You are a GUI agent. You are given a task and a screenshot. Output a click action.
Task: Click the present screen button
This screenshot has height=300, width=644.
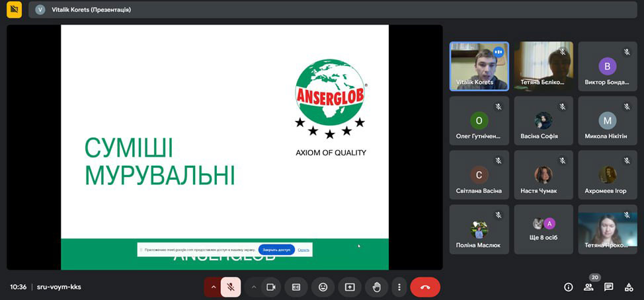350,287
